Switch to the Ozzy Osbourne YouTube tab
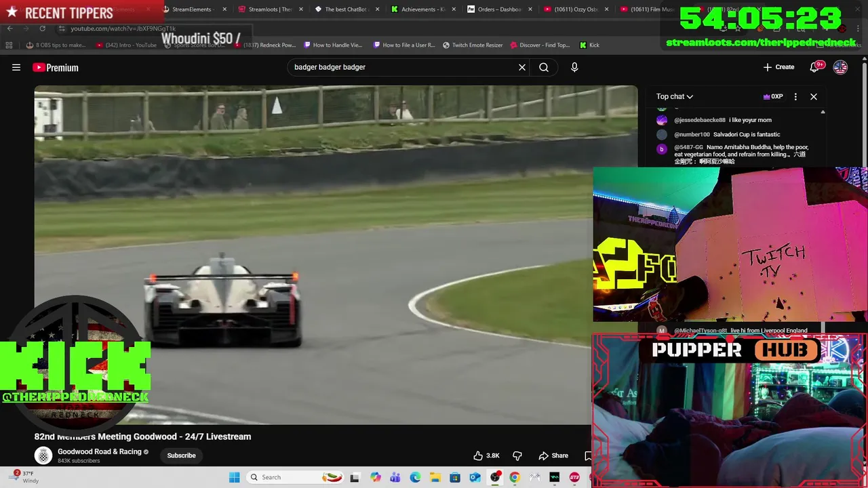Image resolution: width=868 pixels, height=488 pixels. [575, 9]
